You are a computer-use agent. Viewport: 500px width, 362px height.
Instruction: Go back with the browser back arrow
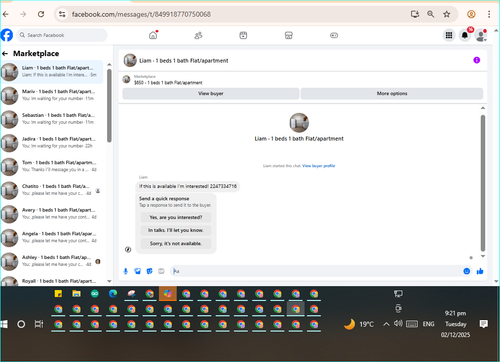(x=6, y=14)
